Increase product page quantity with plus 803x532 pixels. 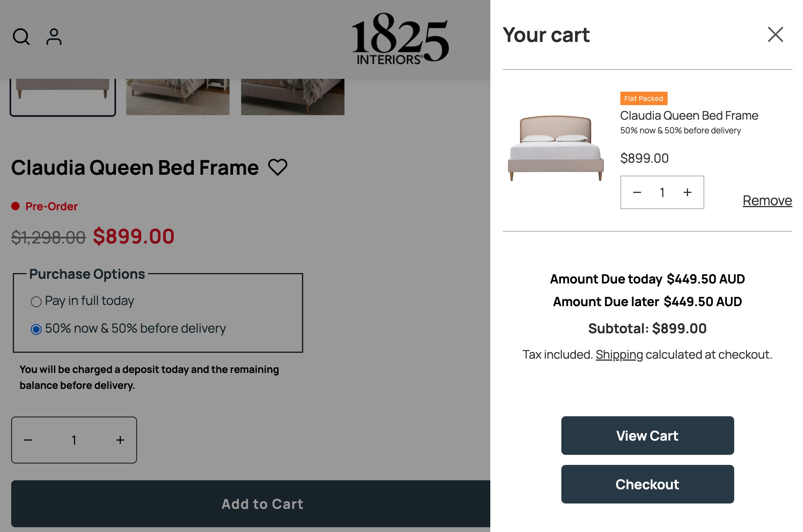pyautogui.click(x=120, y=440)
